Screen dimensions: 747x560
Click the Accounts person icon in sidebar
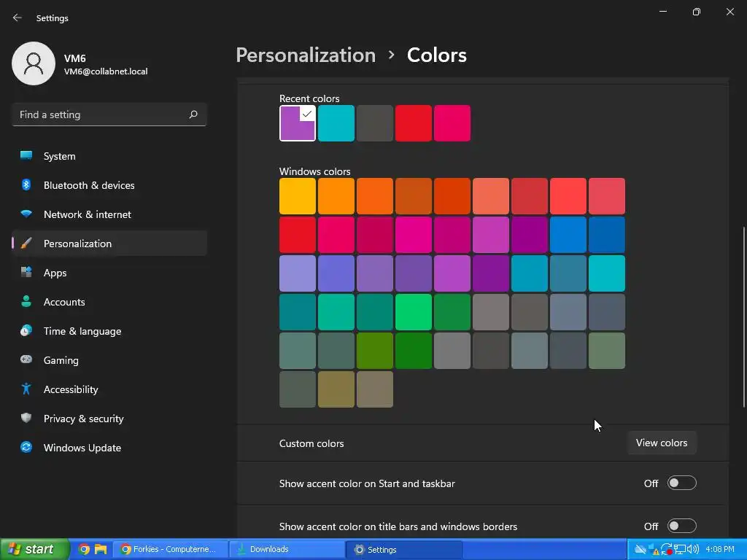[26, 301]
